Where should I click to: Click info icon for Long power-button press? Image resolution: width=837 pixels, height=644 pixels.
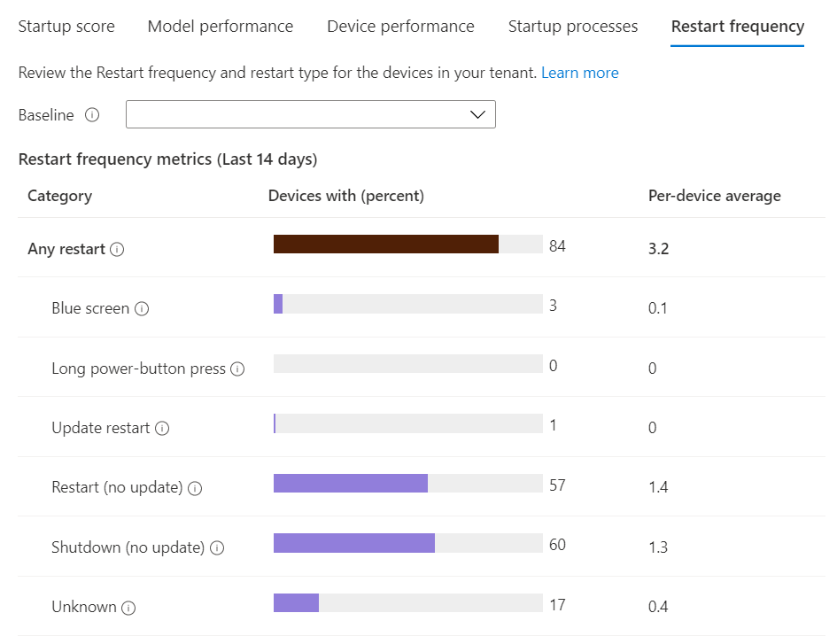point(237,369)
